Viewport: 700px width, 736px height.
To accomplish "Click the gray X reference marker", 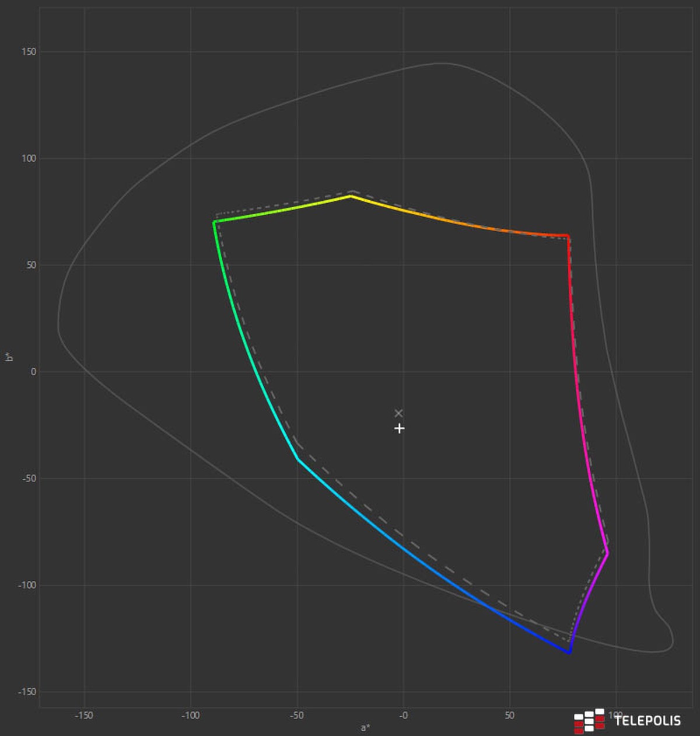I will (398, 413).
